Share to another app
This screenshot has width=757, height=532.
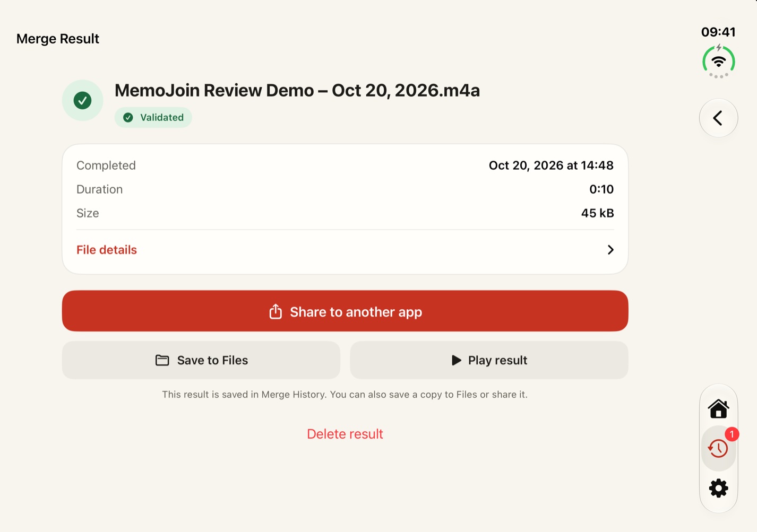click(x=345, y=311)
